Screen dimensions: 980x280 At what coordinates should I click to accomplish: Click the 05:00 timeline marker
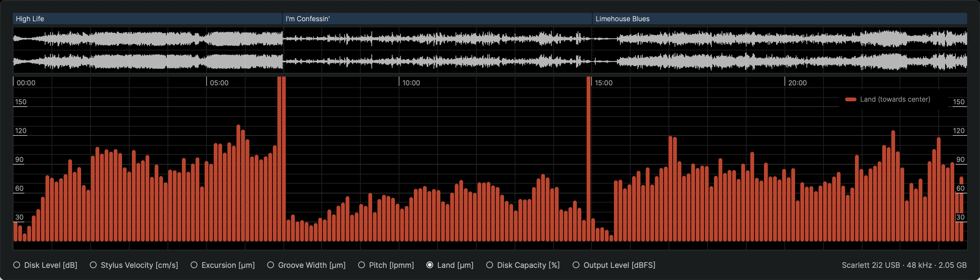pos(219,83)
